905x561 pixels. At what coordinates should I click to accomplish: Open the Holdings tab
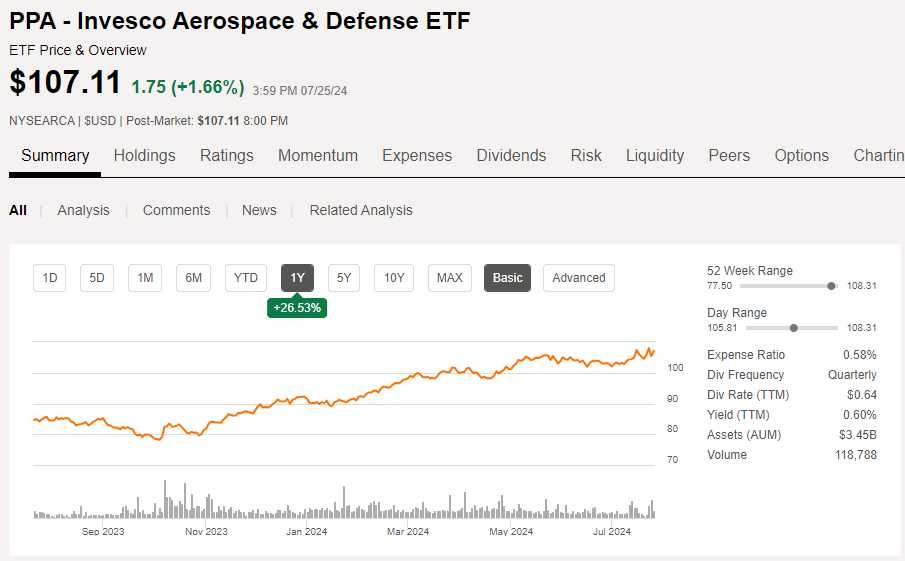[x=144, y=155]
